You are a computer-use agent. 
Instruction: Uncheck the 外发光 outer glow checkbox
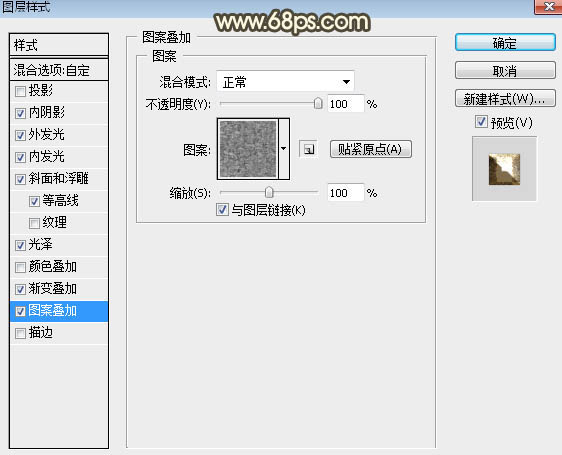pyautogui.click(x=20, y=135)
